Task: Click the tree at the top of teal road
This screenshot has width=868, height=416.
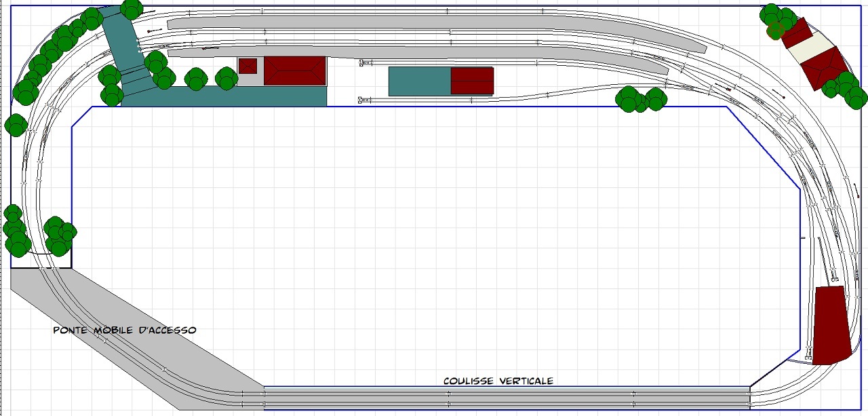Action: point(132,8)
